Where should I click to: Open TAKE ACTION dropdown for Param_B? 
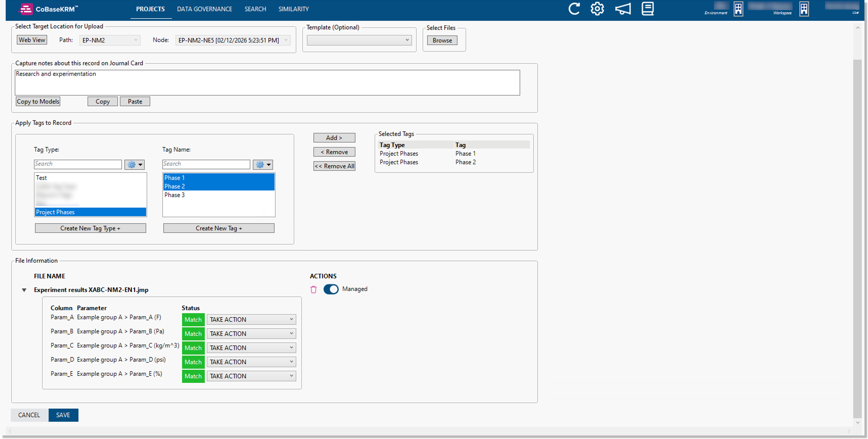(251, 333)
